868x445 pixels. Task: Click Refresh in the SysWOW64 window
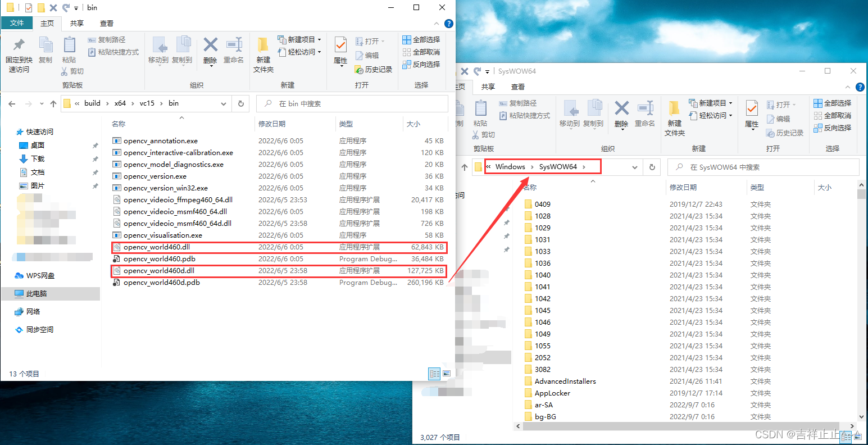click(x=652, y=167)
